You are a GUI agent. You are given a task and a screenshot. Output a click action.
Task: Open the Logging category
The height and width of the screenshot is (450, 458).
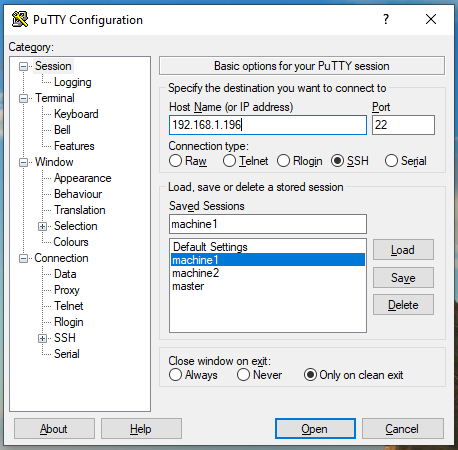(73, 82)
